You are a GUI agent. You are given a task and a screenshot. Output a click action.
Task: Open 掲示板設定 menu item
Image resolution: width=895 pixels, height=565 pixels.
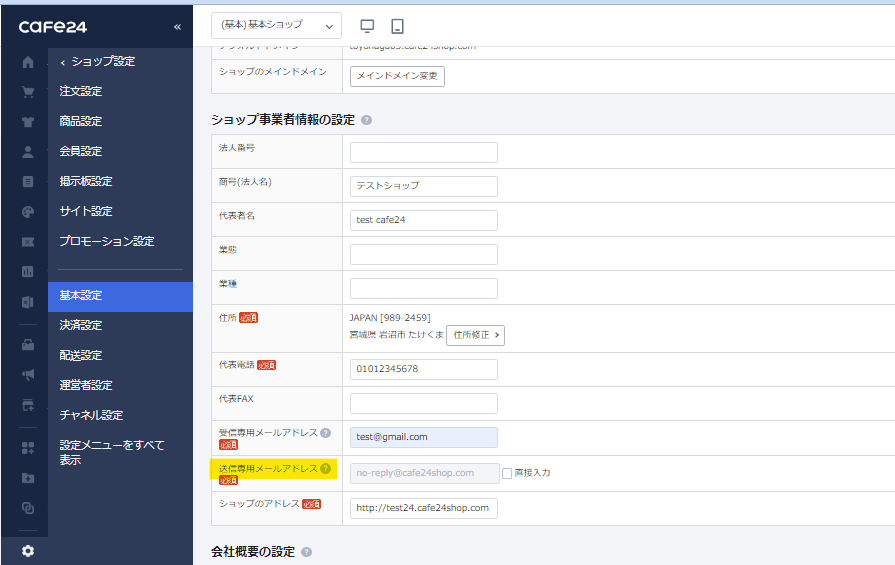(x=86, y=181)
